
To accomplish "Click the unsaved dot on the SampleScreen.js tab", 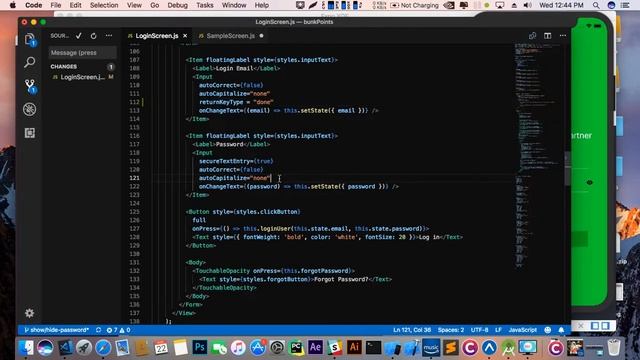I will point(262,36).
